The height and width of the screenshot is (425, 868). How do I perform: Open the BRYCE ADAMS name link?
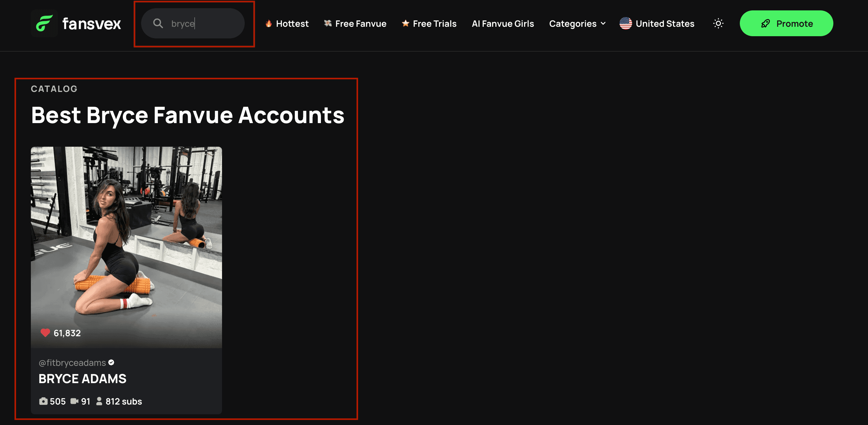tap(83, 379)
